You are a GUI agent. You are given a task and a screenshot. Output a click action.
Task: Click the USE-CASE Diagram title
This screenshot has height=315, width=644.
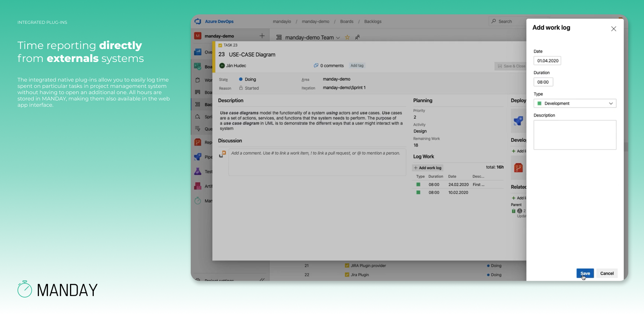[252, 55]
